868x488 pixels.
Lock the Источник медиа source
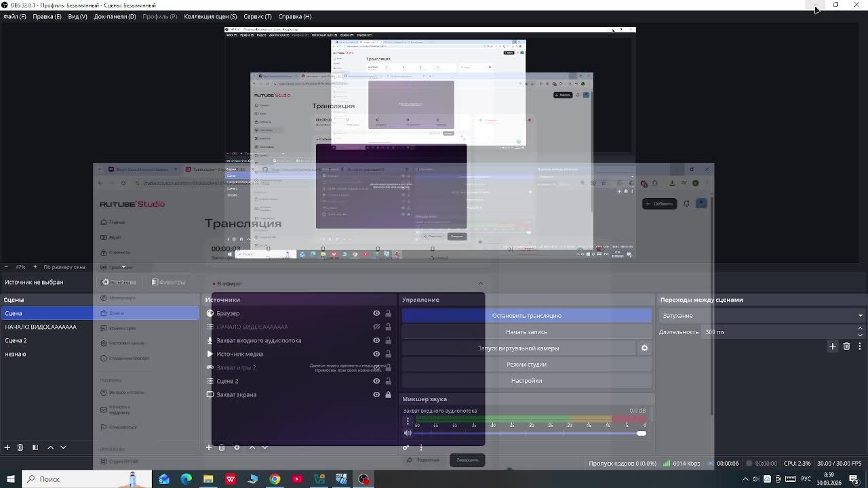[x=388, y=354]
